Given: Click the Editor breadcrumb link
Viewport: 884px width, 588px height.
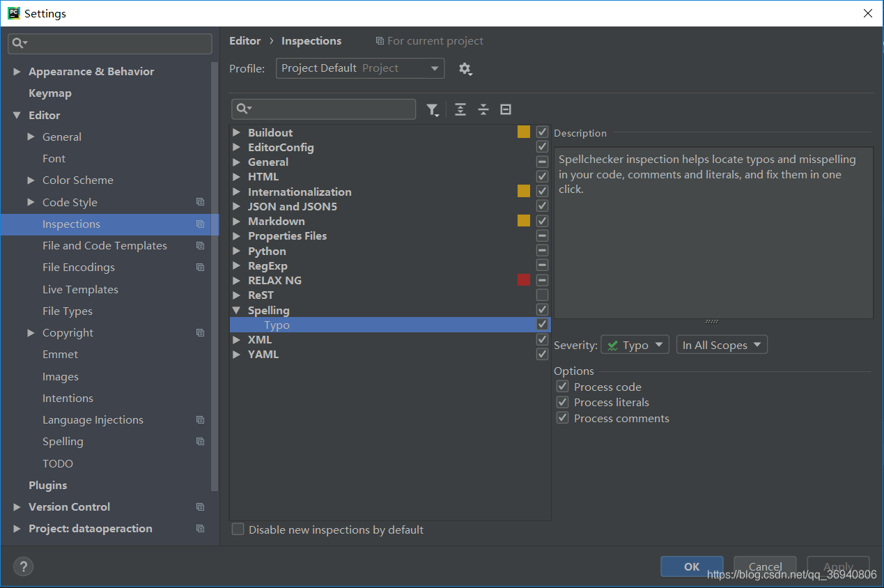Looking at the screenshot, I should click(245, 41).
